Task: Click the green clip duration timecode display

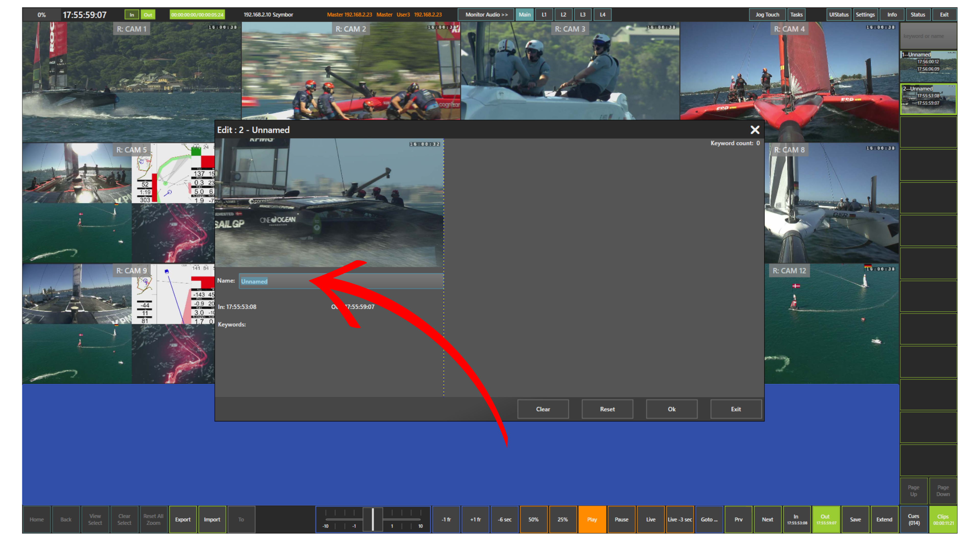Action: (x=197, y=15)
